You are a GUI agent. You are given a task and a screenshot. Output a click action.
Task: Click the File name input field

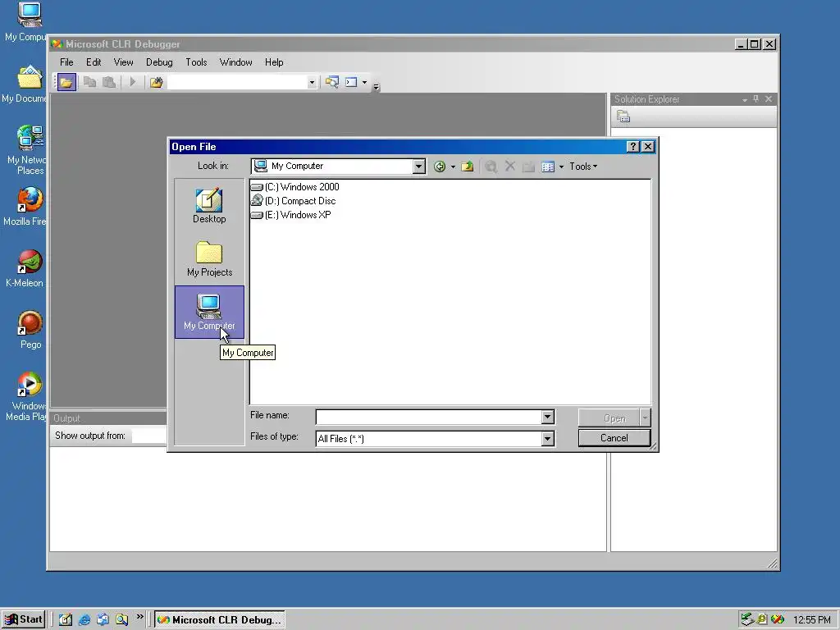428,417
